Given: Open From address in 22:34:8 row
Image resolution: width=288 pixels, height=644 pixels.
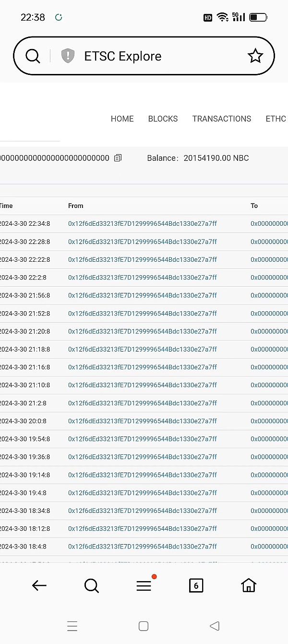Looking at the screenshot, I should coord(142,224).
